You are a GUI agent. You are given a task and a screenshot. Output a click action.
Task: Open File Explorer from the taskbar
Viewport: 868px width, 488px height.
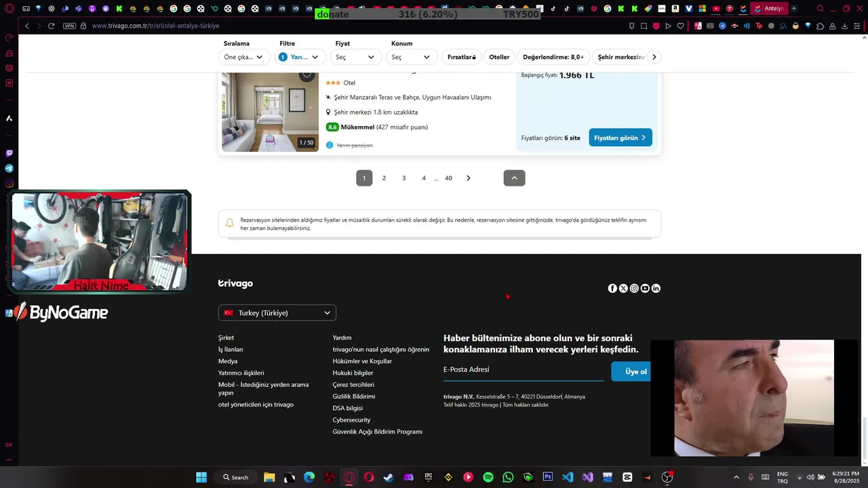269,477
